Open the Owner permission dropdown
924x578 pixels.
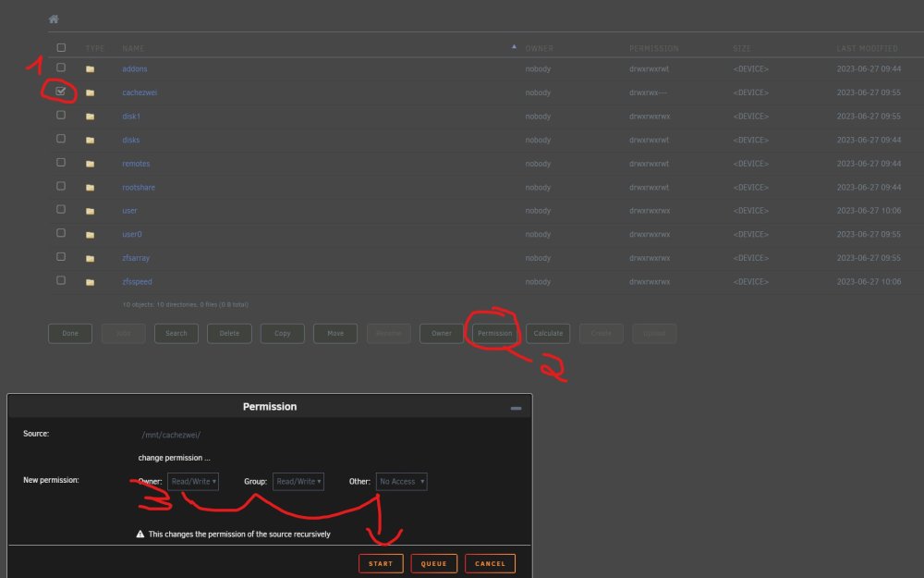193,481
